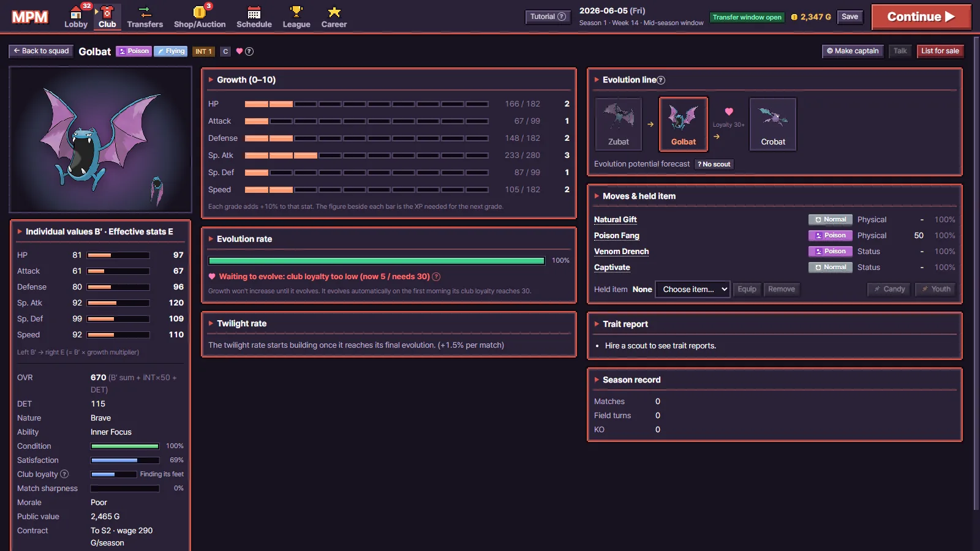Image resolution: width=980 pixels, height=551 pixels.
Task: Click the help icon beside Club loyalty
Action: [64, 474]
